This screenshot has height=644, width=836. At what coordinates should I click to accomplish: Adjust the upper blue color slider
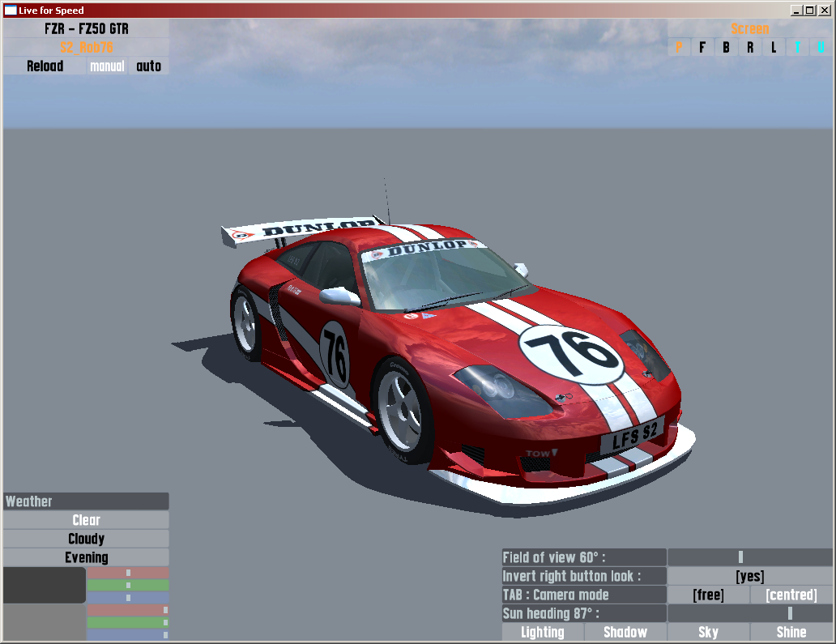128,598
